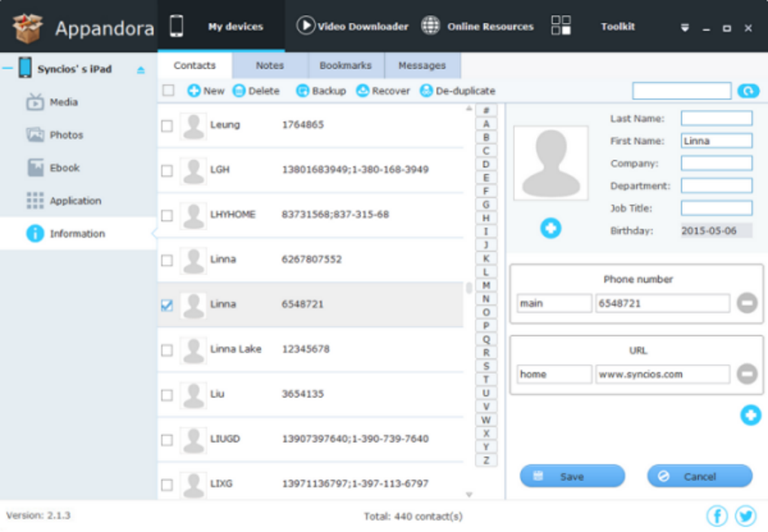This screenshot has height=532, width=768.
Task: Click the Backup contacts icon
Action: click(303, 91)
